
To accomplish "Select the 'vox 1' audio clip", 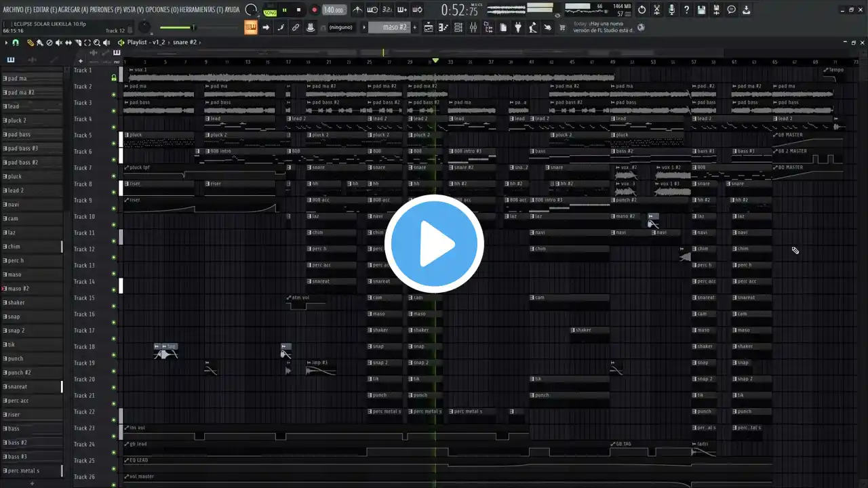I will click(x=370, y=74).
